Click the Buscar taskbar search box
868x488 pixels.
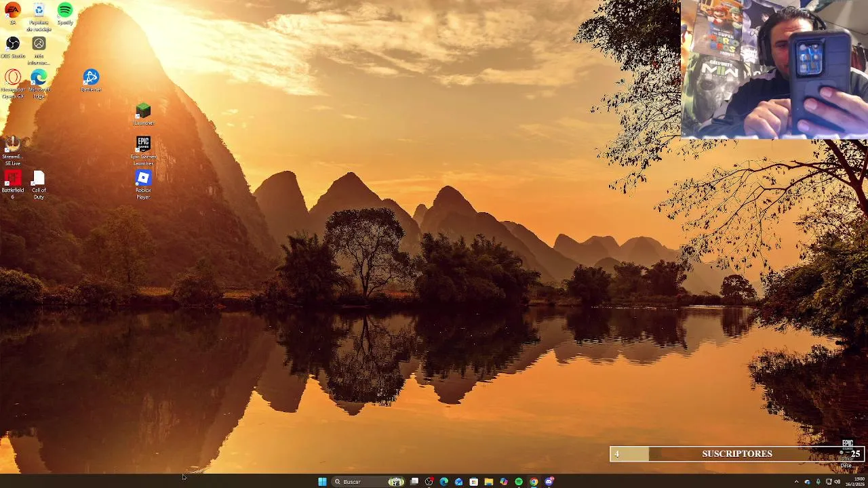(x=369, y=482)
